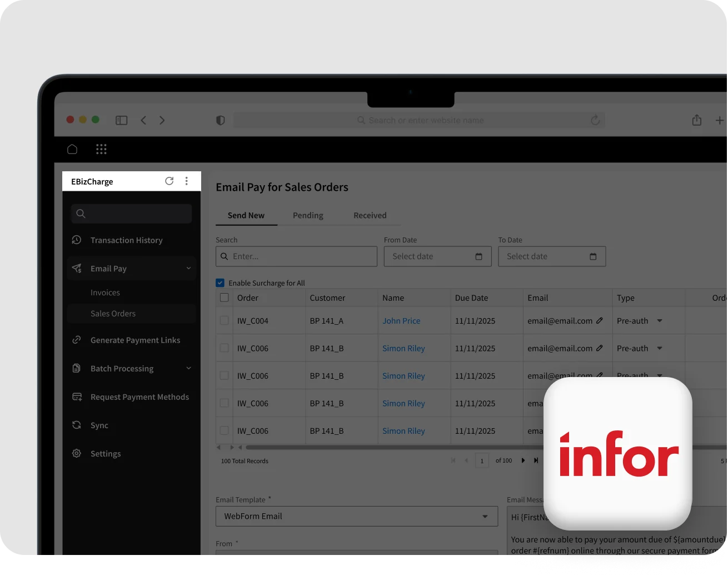Screen dimensions: 728x575
Task: Check the IW_C004 row checkbox
Action: (x=225, y=320)
